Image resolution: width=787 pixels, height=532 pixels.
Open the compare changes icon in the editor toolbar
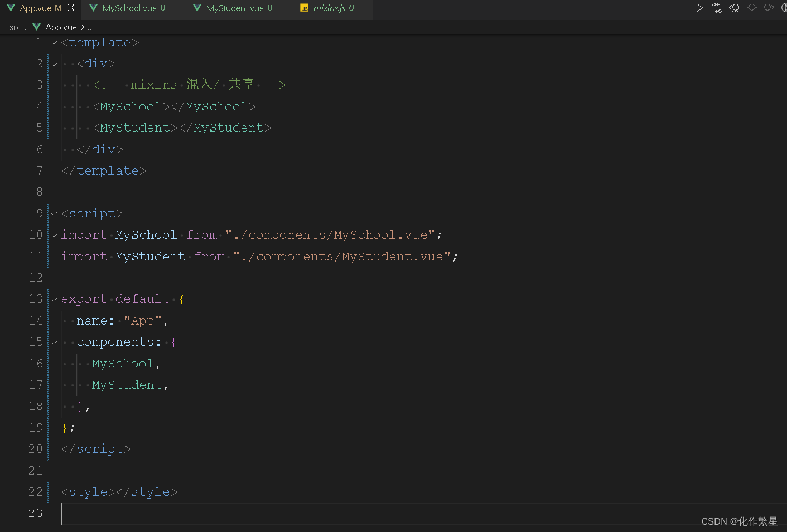(717, 8)
